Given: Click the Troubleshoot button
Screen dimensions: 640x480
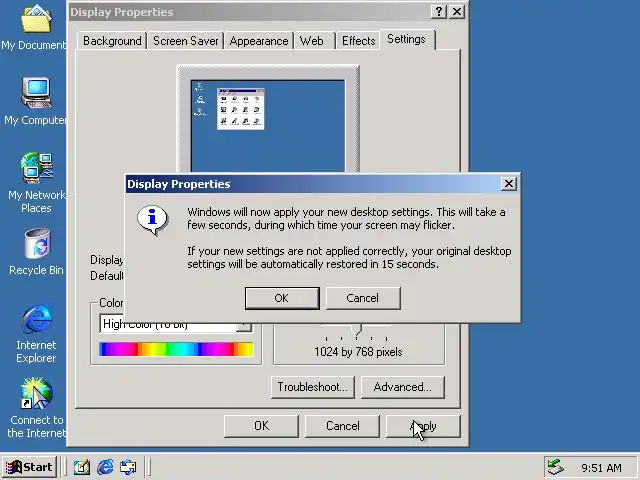Looking at the screenshot, I should (x=313, y=387).
